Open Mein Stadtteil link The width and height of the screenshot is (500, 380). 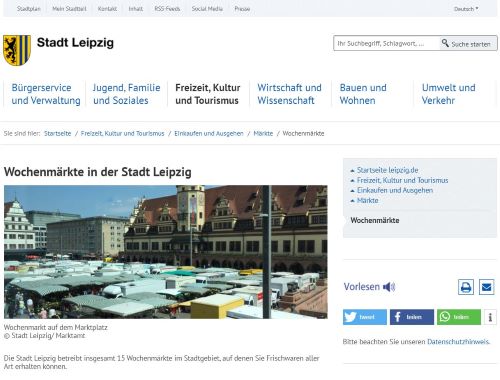(x=69, y=9)
